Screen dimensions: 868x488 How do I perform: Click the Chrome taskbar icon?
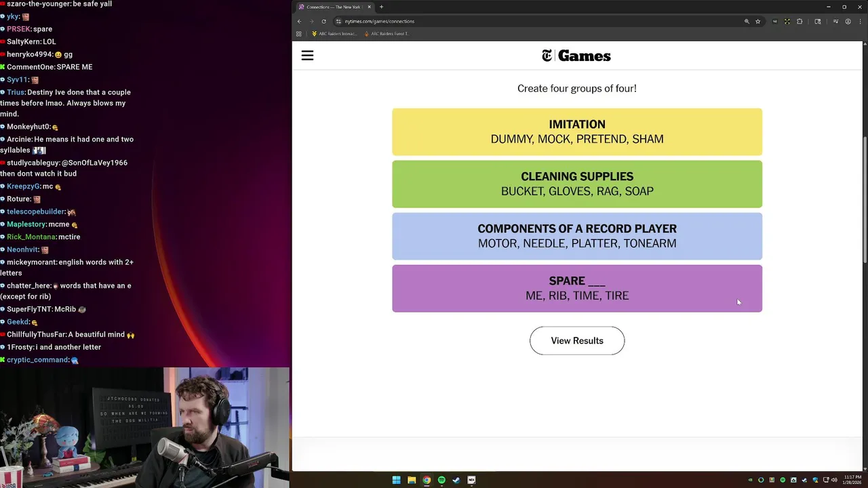[427, 480]
